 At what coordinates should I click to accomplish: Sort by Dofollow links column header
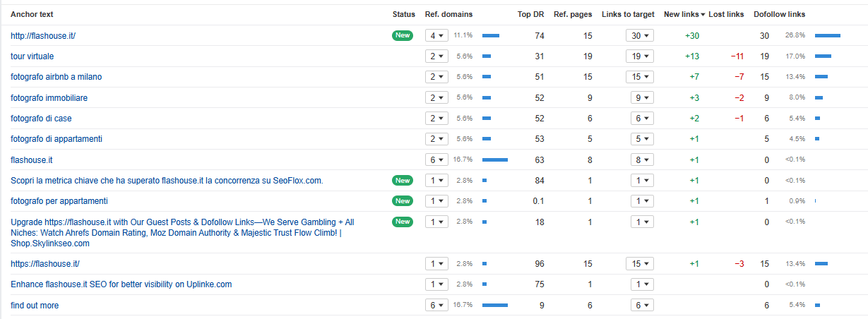[x=779, y=14]
